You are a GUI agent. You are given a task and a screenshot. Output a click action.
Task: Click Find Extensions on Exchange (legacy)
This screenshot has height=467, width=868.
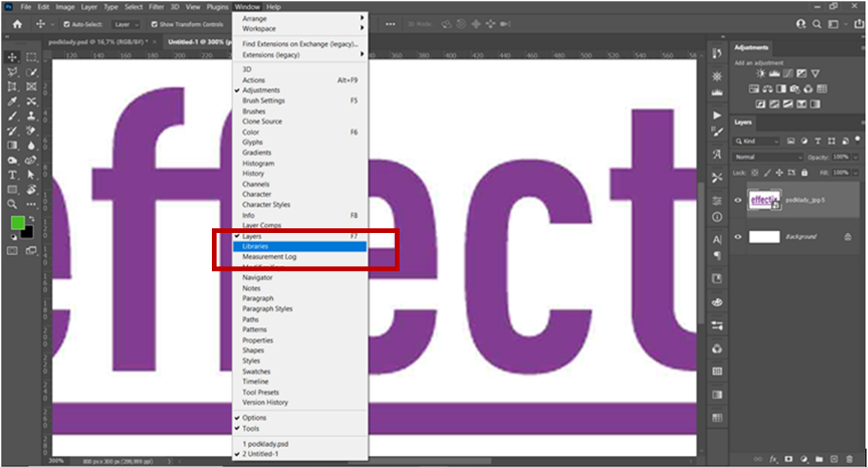(x=300, y=44)
